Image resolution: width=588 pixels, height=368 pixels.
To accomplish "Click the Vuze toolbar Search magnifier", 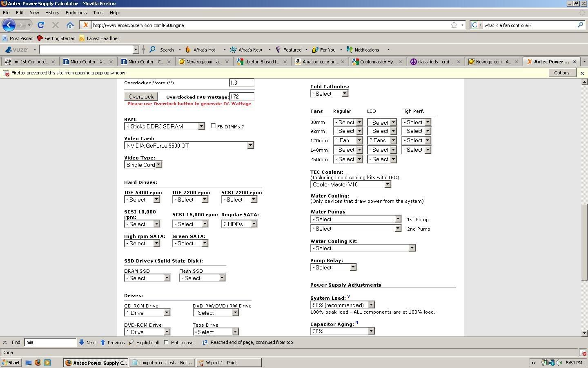I will pos(152,49).
